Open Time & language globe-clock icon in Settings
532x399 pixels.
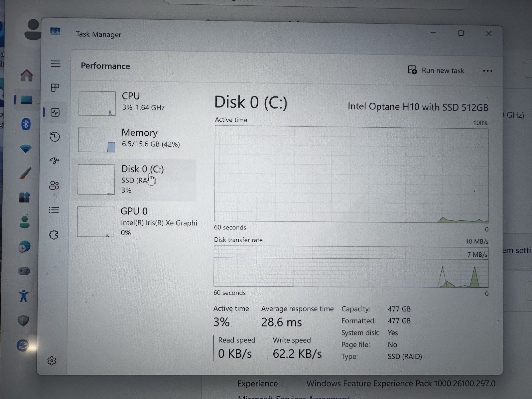24,247
